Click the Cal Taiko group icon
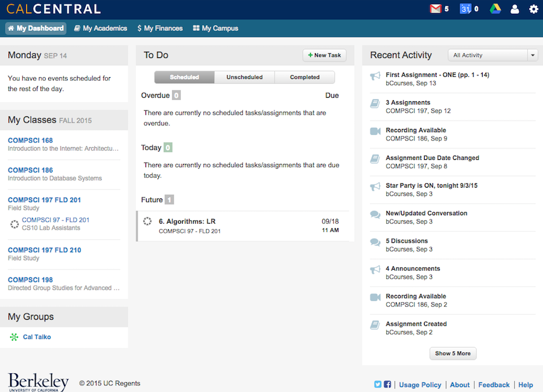Screen dimensions: 543x392 point(14,337)
